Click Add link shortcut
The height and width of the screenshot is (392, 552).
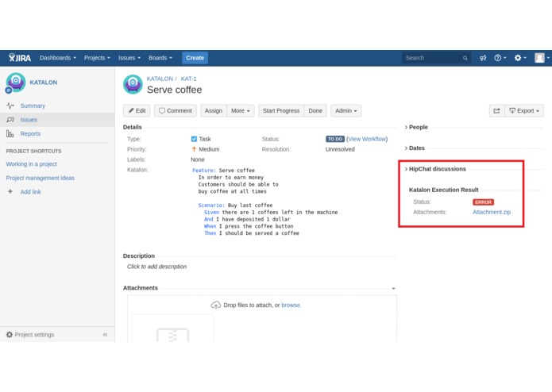31,192
